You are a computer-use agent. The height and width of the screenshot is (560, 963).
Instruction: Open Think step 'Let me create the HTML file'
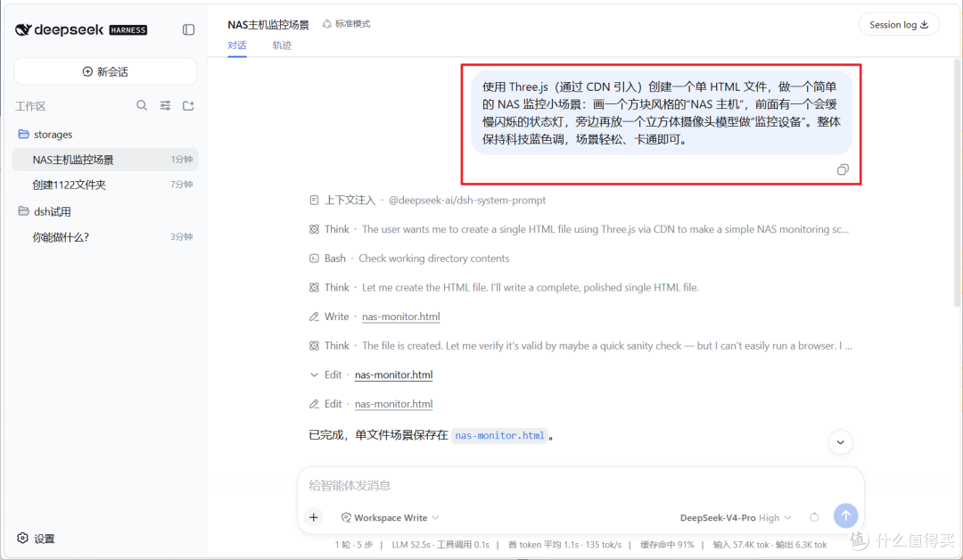[504, 287]
